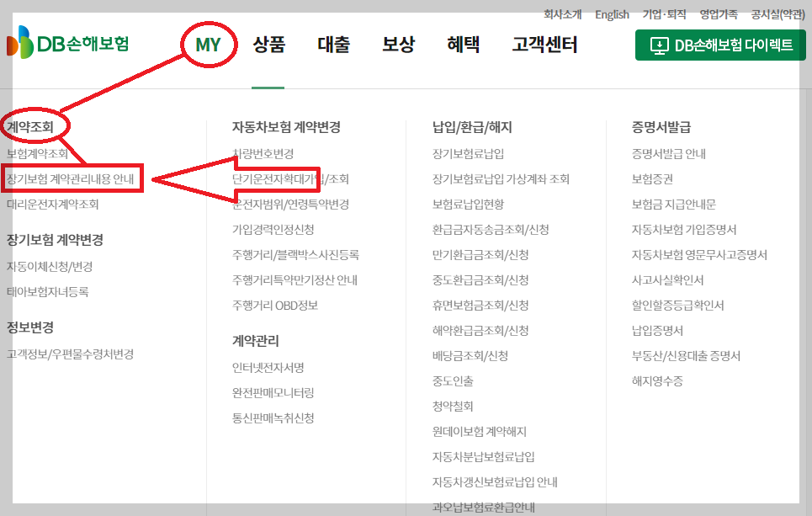Select 자동차보험 가입증명서
The image size is (812, 516).
tap(683, 230)
